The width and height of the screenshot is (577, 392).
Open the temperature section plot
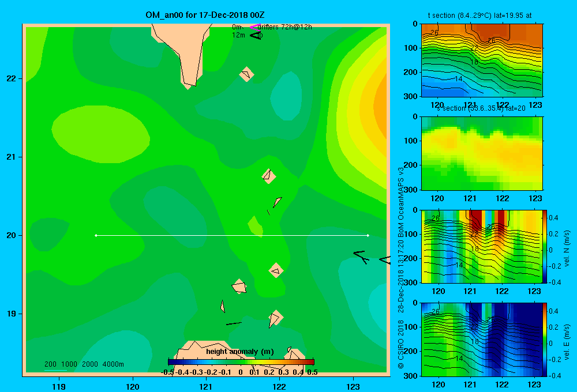tap(482, 61)
